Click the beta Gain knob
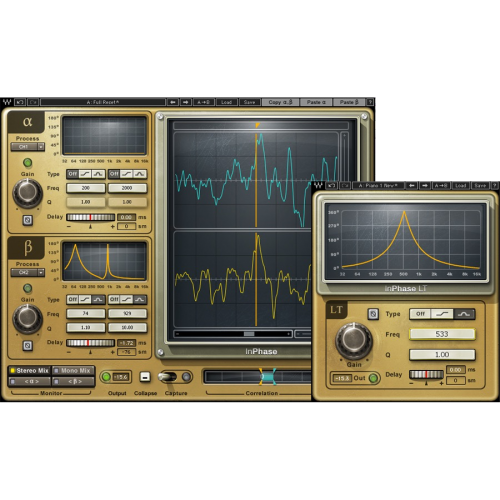The image size is (500, 500). tap(28, 319)
